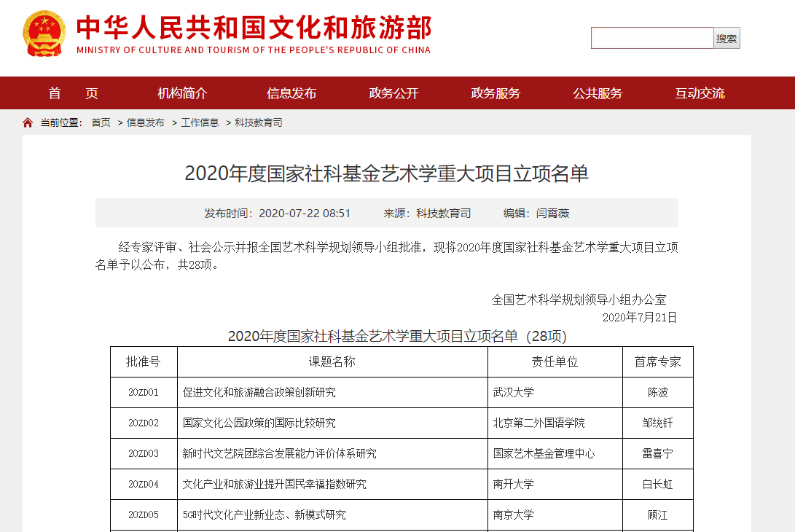Open the 首页 navigation menu item
The height and width of the screenshot is (532, 795).
point(73,93)
